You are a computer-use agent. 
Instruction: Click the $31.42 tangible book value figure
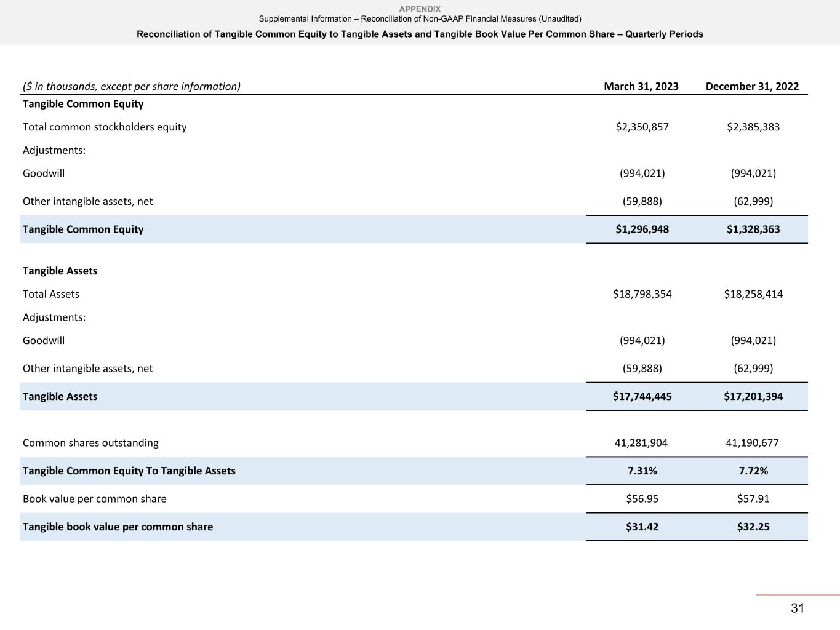tap(642, 527)
